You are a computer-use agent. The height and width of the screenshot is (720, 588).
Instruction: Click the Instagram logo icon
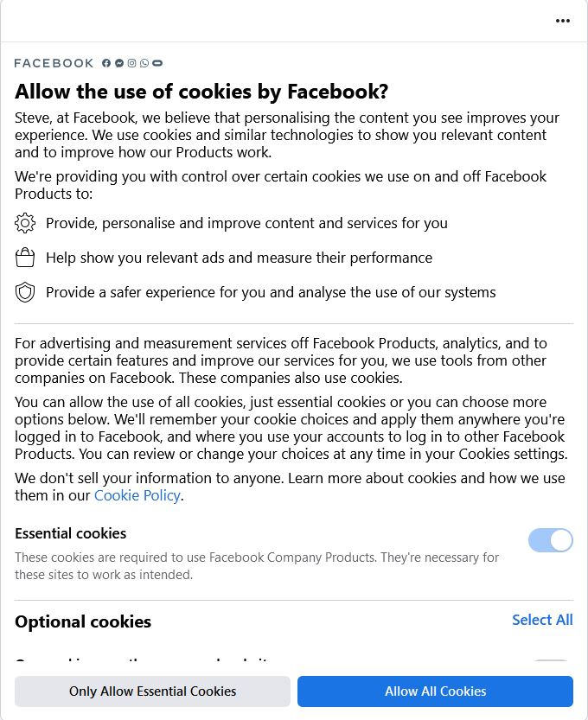coord(131,63)
